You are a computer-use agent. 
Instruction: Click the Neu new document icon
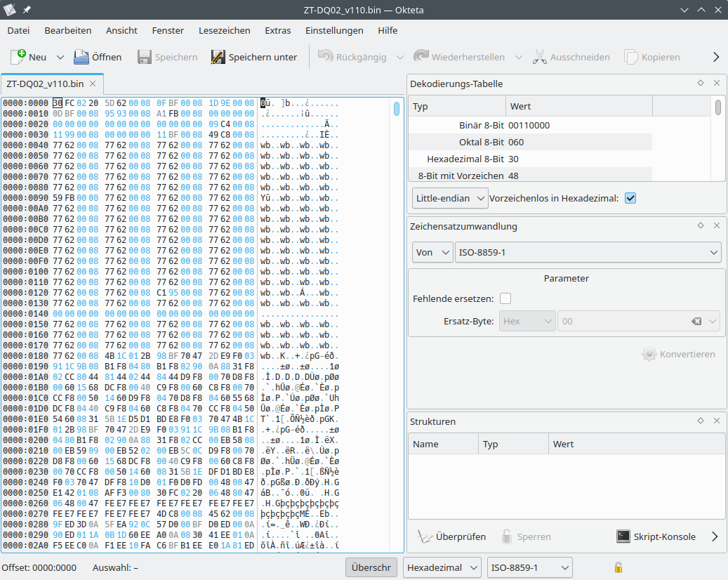pos(18,57)
